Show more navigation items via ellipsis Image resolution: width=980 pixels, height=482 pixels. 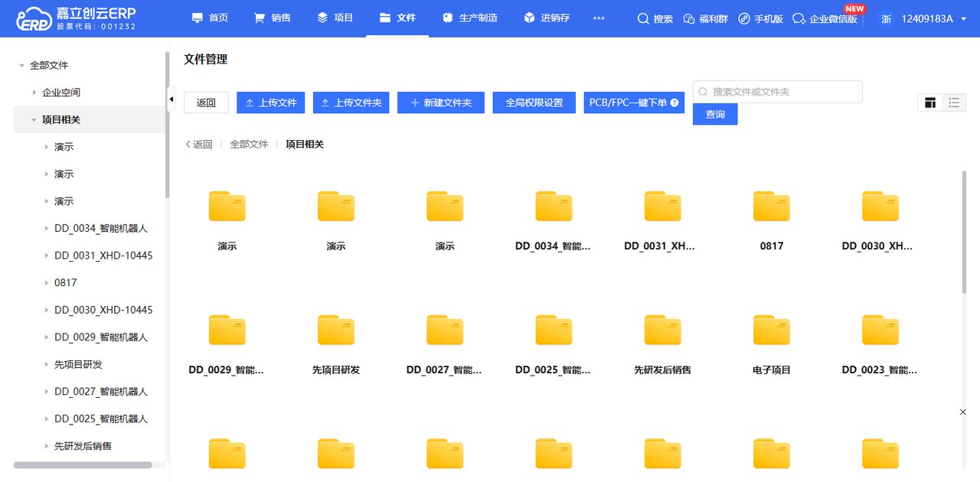599,18
